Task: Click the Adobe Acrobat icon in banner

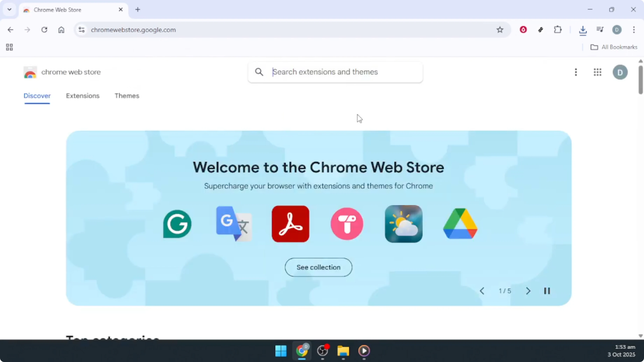Action: tap(290, 224)
